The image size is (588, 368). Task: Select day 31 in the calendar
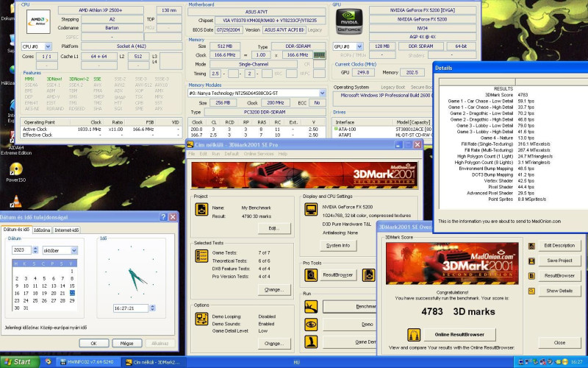tap(26, 308)
